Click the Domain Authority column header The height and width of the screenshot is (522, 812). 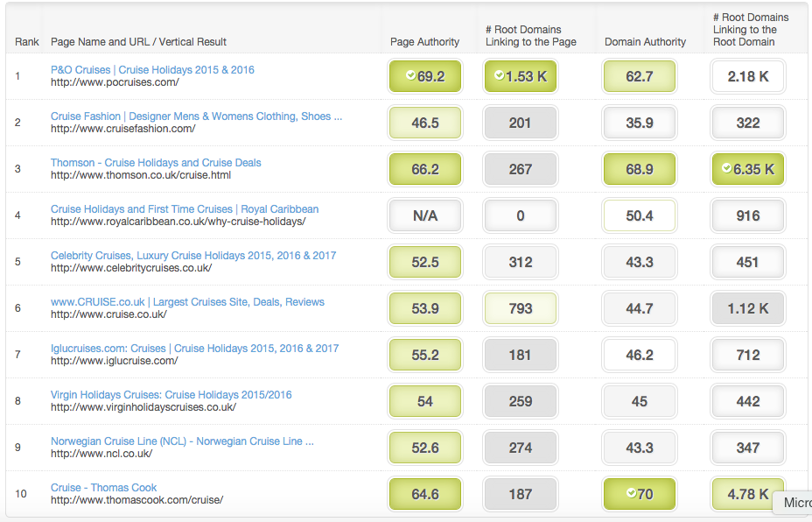click(x=645, y=42)
